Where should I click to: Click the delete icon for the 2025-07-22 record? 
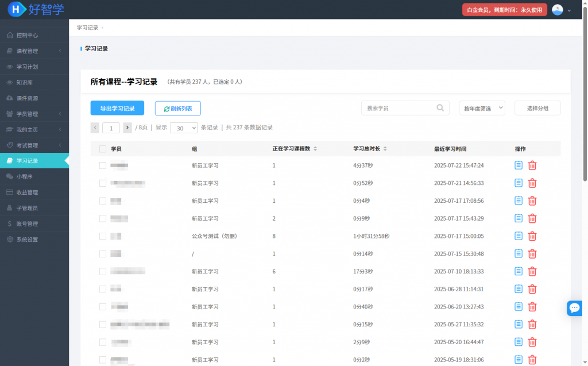(x=532, y=165)
